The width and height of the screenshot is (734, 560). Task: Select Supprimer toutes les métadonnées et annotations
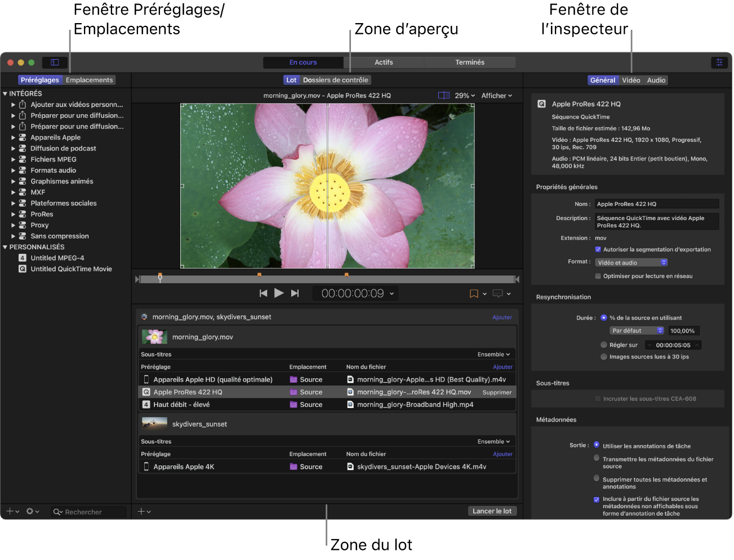point(597,478)
